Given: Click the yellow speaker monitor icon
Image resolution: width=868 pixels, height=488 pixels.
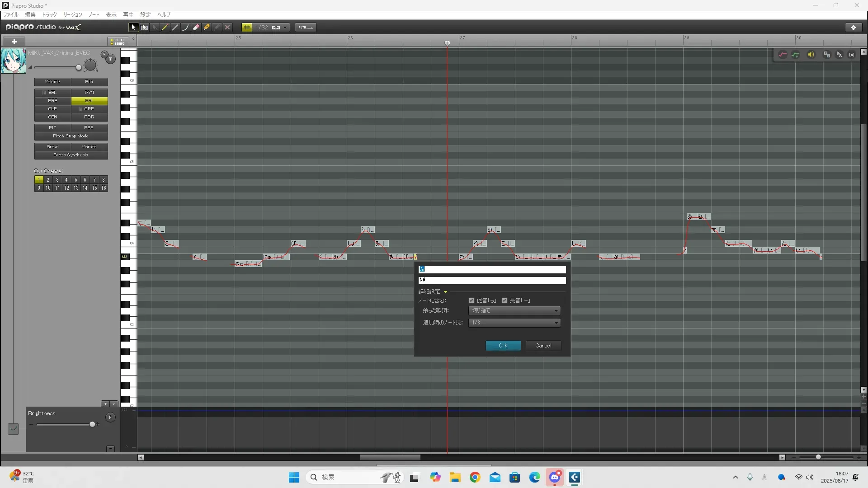Looking at the screenshot, I should coord(811,55).
